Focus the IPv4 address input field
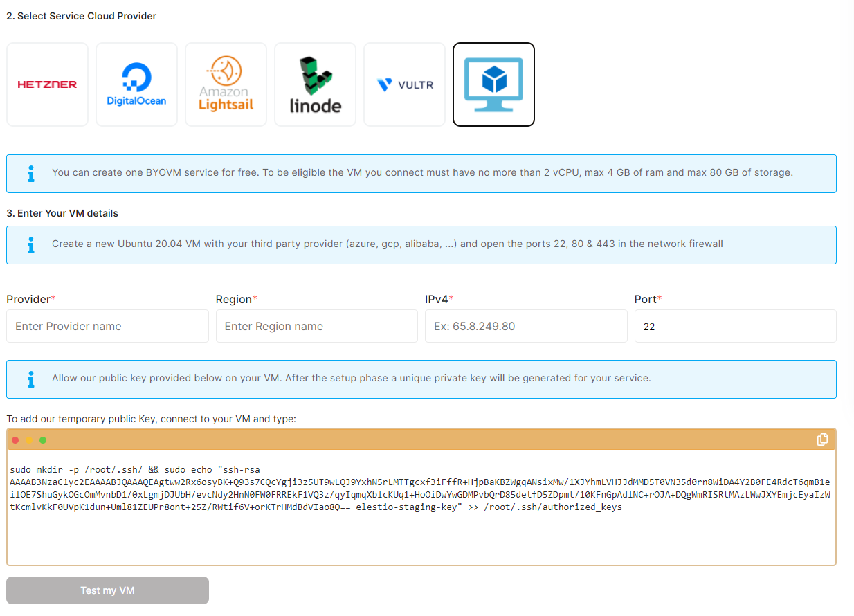The image size is (854, 616). pos(525,326)
